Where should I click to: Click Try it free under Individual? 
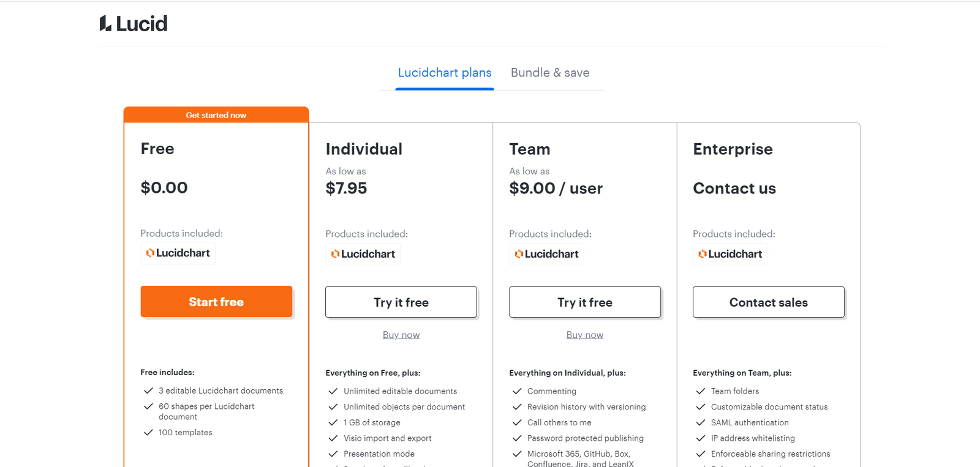tap(401, 302)
